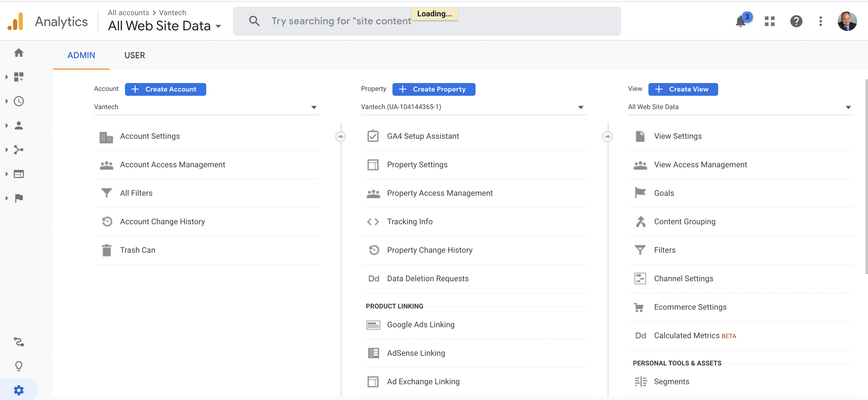This screenshot has height=400, width=868.
Task: Open View Settings
Action: tap(741, 136)
